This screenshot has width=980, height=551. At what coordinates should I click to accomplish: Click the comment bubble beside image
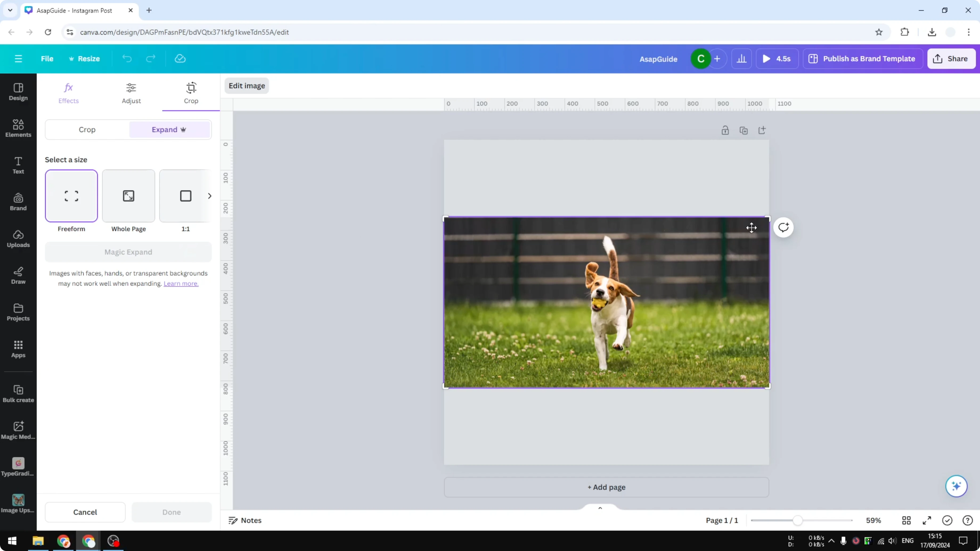tap(783, 227)
